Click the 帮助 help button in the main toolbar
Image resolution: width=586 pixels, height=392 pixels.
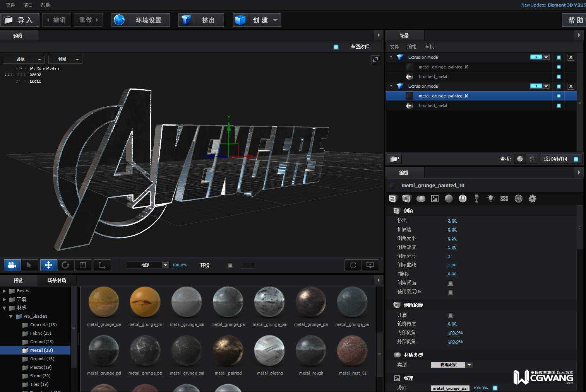(574, 20)
